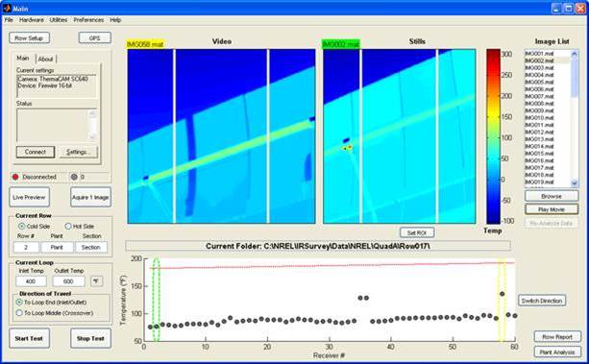Viewport: 589px width, 364px height.
Task: Click the Stills thermal image
Action: click(x=400, y=136)
